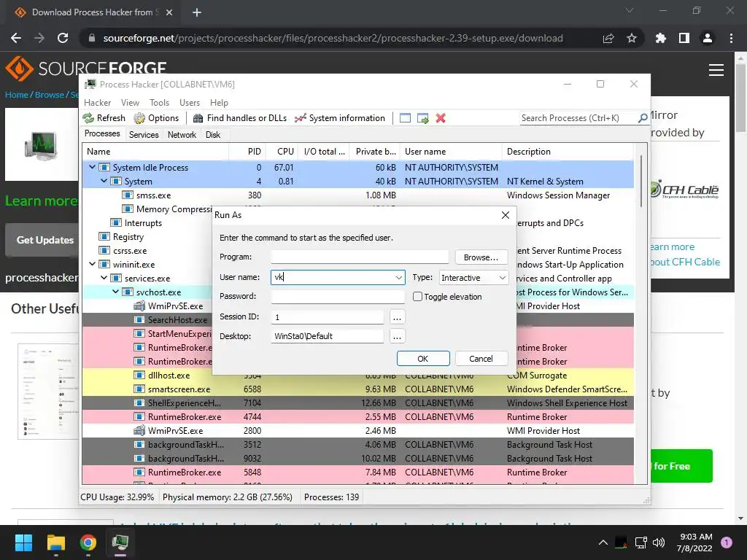
Task: Click the find window and thread icon
Action: (x=422, y=118)
